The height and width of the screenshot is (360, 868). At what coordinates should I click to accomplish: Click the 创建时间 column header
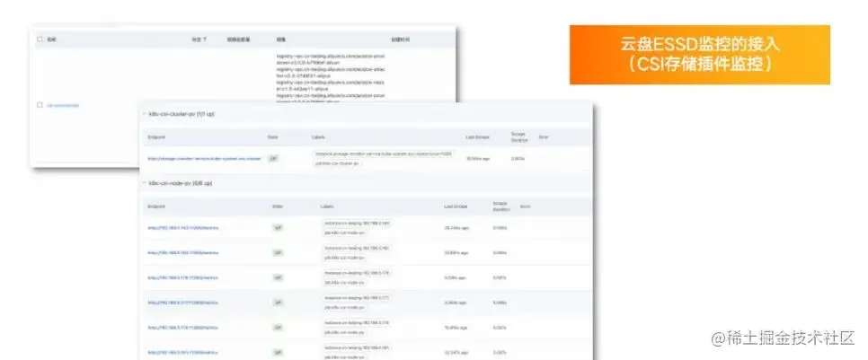[x=401, y=40]
